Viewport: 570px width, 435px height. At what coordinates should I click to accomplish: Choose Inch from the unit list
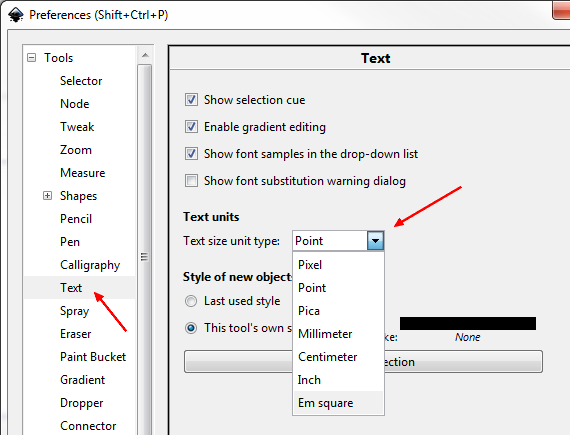[338, 380]
